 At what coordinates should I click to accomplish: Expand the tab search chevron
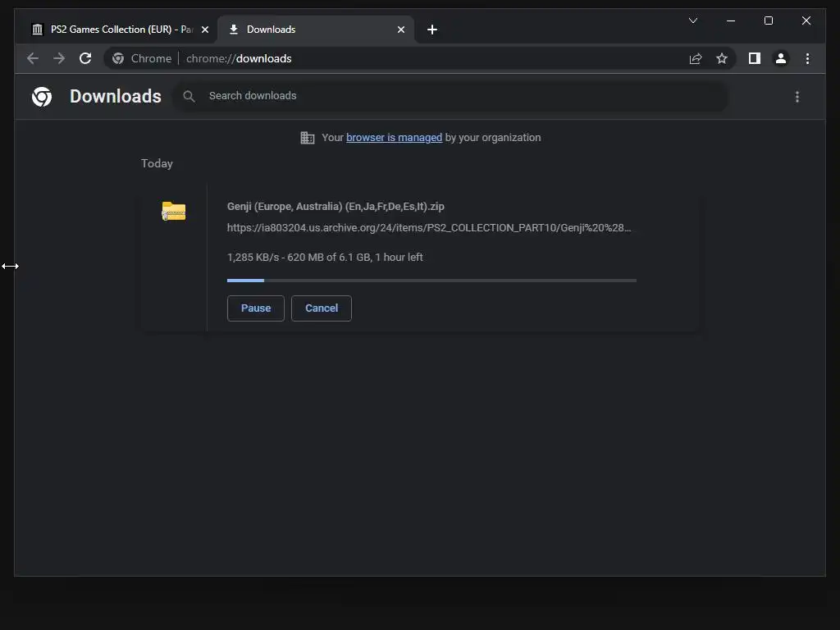tap(692, 21)
